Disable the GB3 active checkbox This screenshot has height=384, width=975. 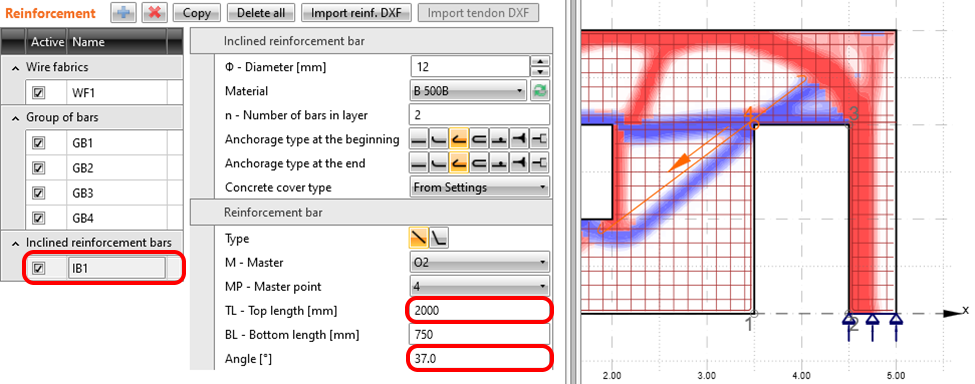pyautogui.click(x=39, y=193)
